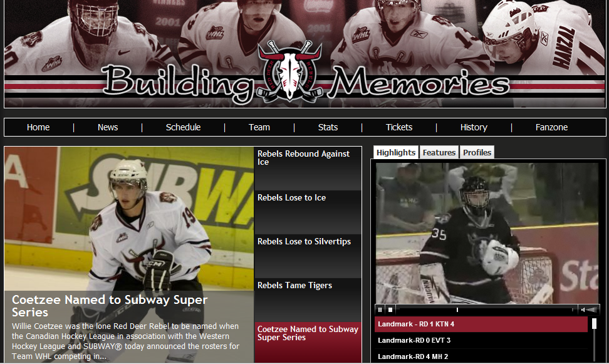Stop the highlights video playback
609x364 pixels.
[390, 309]
